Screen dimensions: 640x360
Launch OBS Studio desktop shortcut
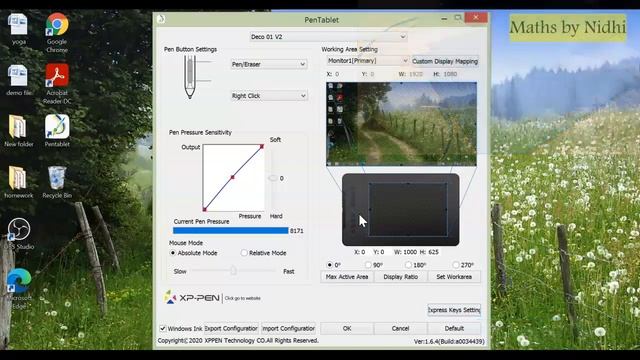18,233
